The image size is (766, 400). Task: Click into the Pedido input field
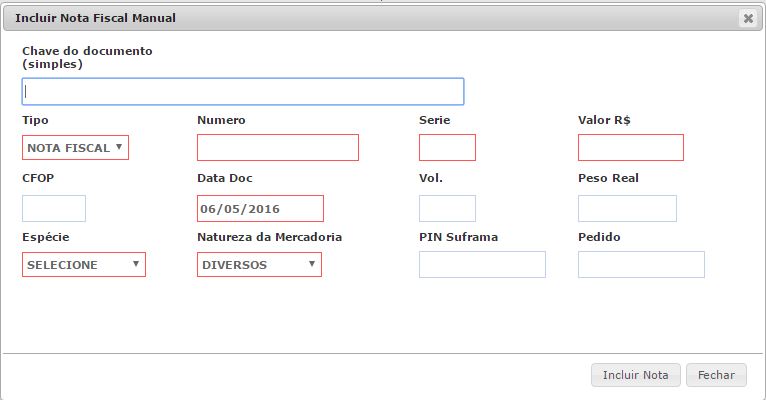click(641, 265)
